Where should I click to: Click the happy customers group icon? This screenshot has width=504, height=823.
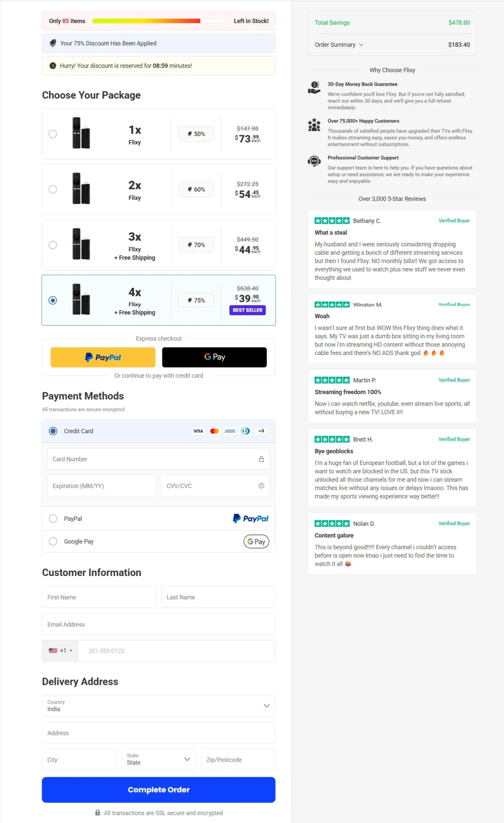pyautogui.click(x=314, y=125)
